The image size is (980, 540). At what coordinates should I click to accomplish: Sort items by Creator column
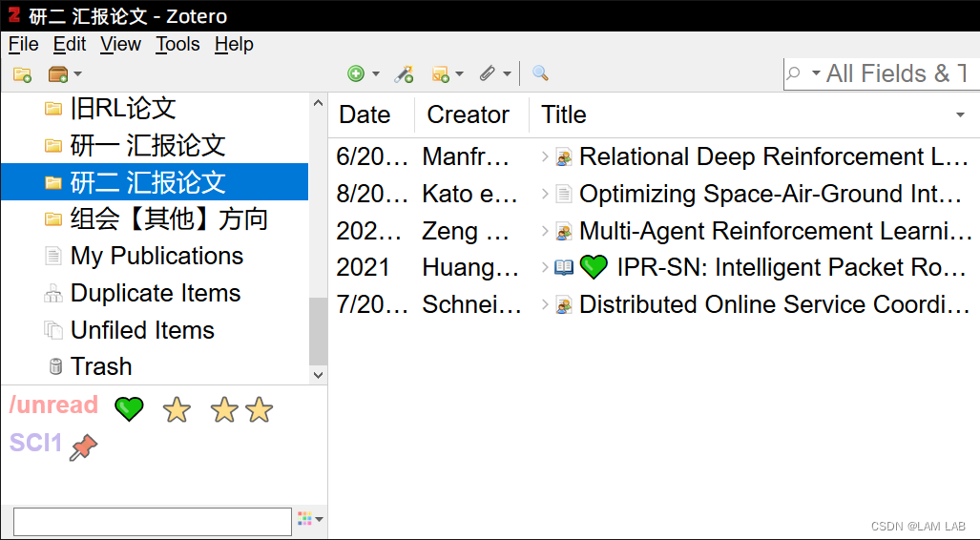click(x=471, y=115)
